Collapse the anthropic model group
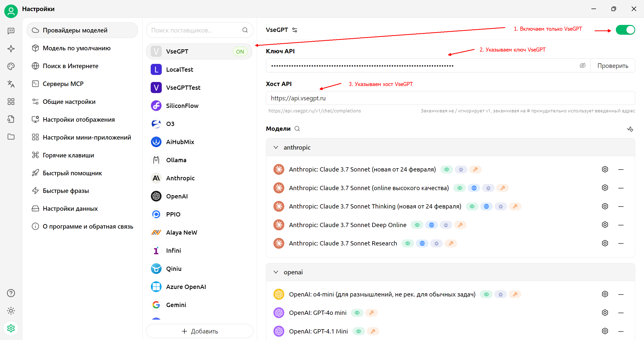The width and height of the screenshot is (644, 340). (276, 147)
